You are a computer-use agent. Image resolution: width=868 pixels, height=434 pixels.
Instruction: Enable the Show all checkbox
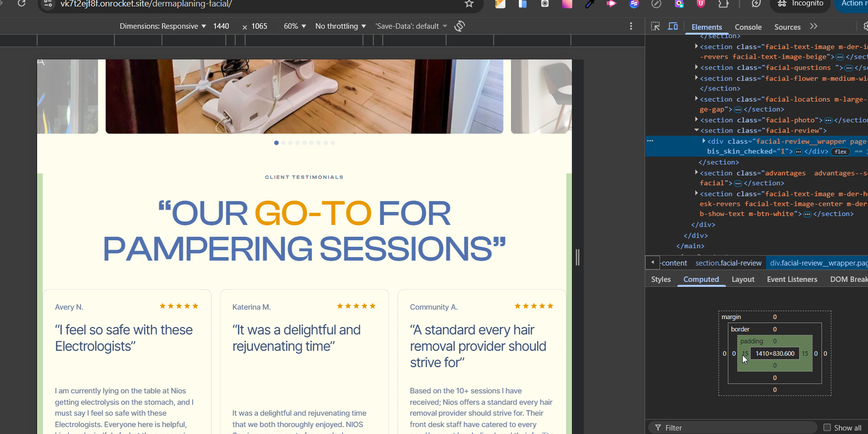click(827, 428)
